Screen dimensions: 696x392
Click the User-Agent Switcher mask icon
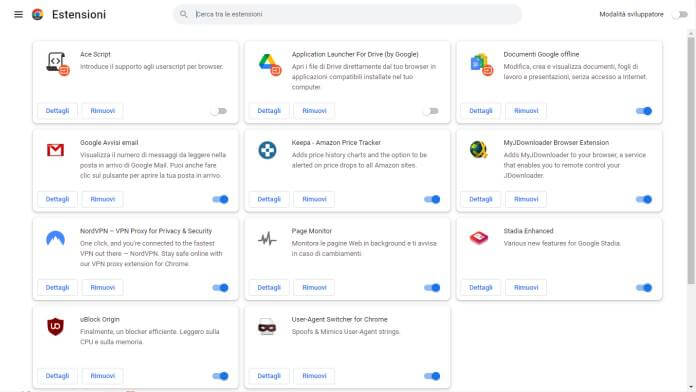pos(267,327)
